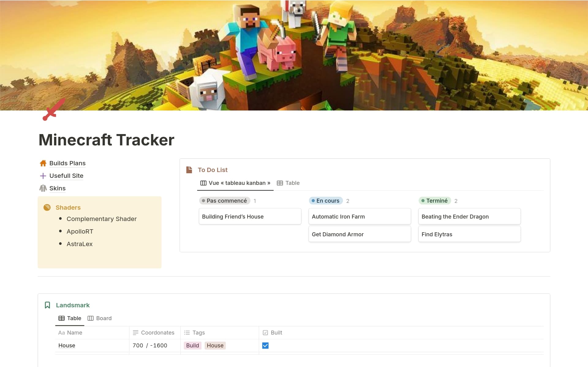Click the Tags column header
588x367 pixels.
(220, 333)
